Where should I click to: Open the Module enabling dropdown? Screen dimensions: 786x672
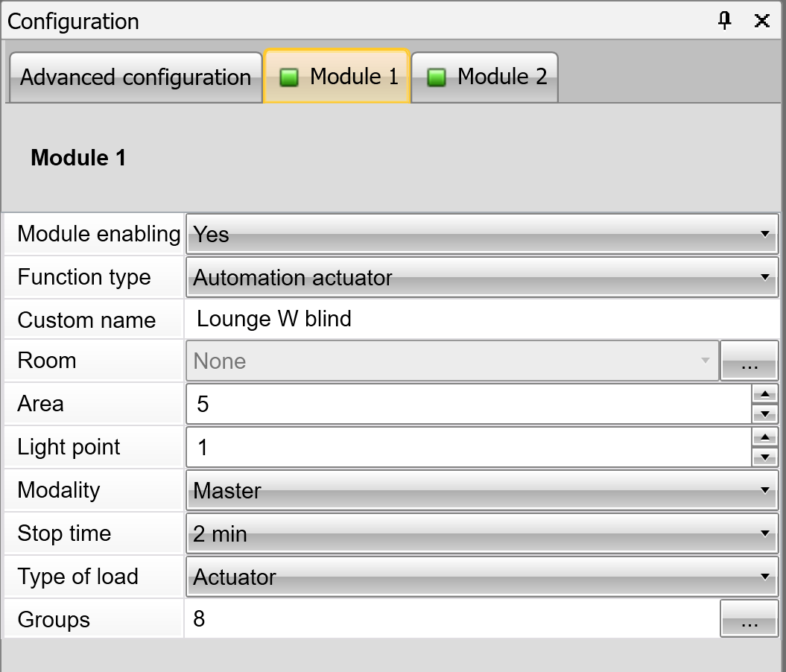pyautogui.click(x=481, y=235)
